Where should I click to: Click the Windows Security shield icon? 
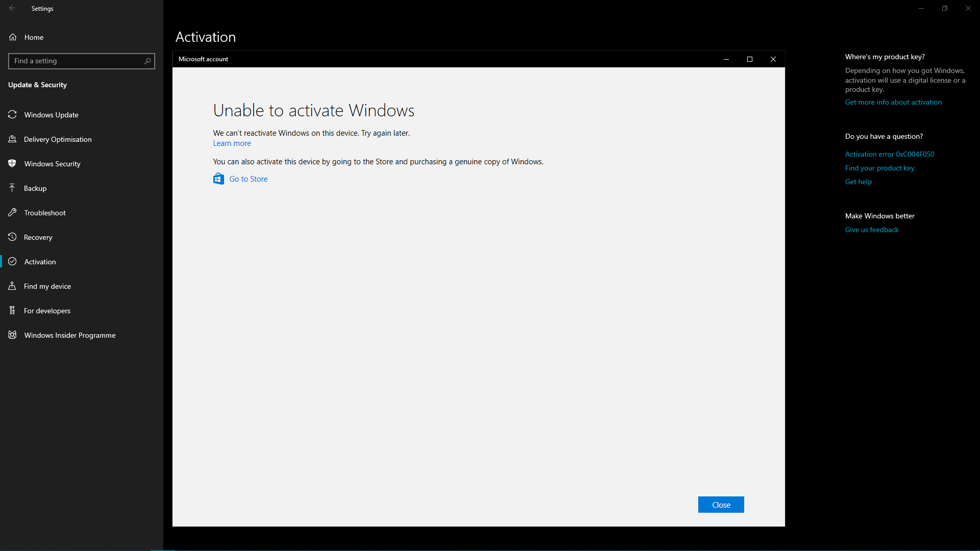tap(13, 164)
